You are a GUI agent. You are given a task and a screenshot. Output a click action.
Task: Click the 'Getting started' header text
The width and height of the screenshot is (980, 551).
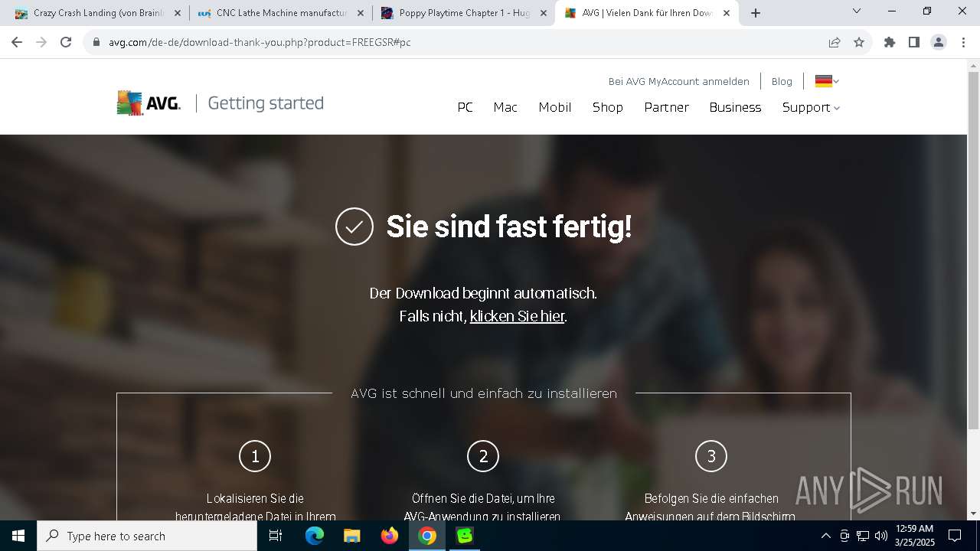click(266, 103)
